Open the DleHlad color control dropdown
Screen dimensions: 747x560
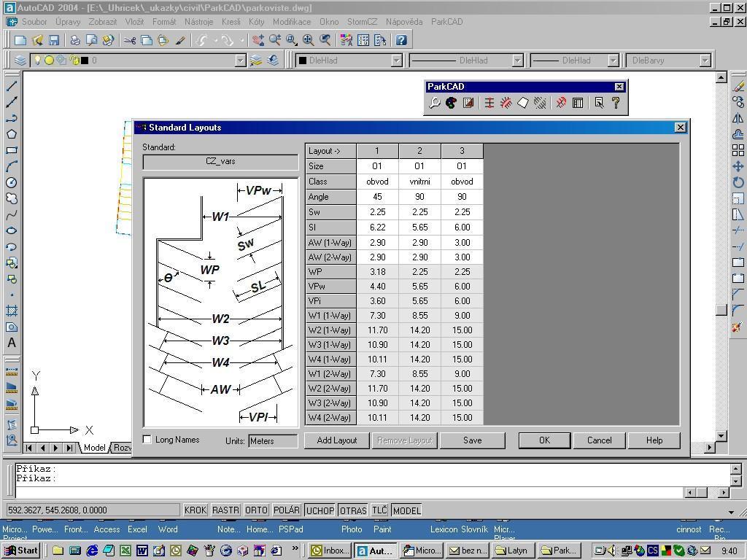coord(397,61)
